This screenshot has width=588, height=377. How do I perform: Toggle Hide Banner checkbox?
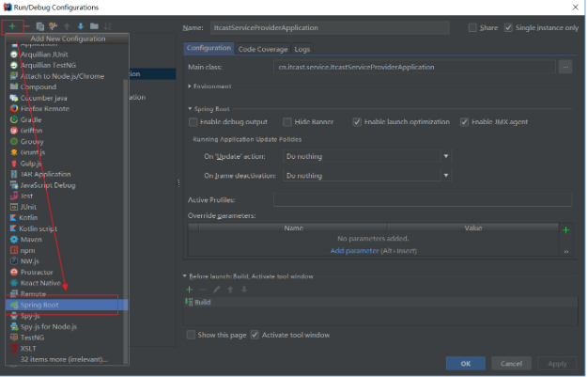pyautogui.click(x=287, y=122)
